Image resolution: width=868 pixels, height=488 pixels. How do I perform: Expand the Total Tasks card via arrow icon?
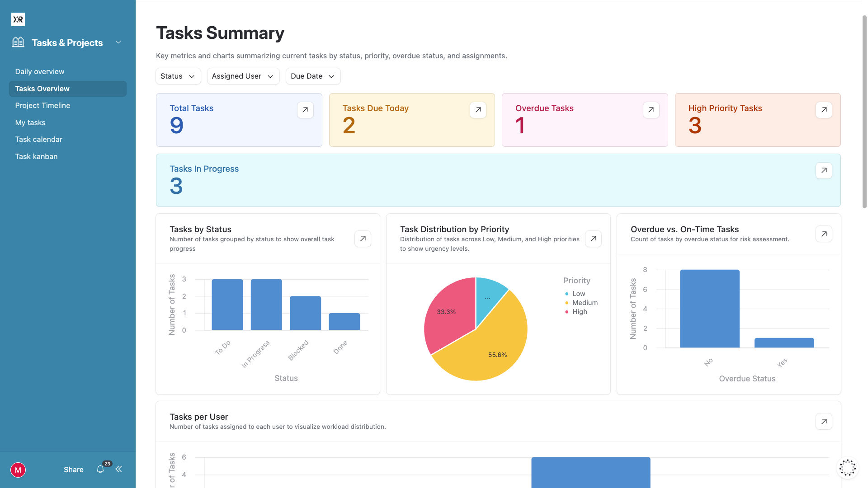[x=305, y=110]
